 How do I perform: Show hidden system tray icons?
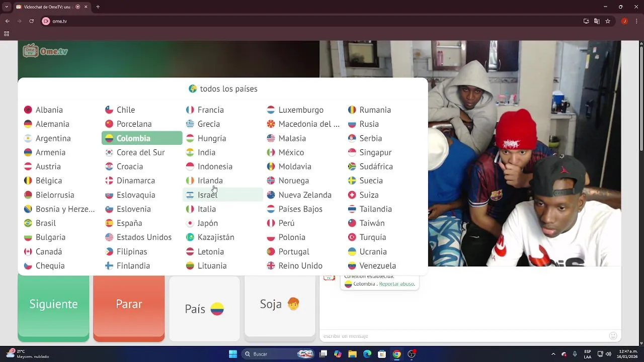click(553, 354)
